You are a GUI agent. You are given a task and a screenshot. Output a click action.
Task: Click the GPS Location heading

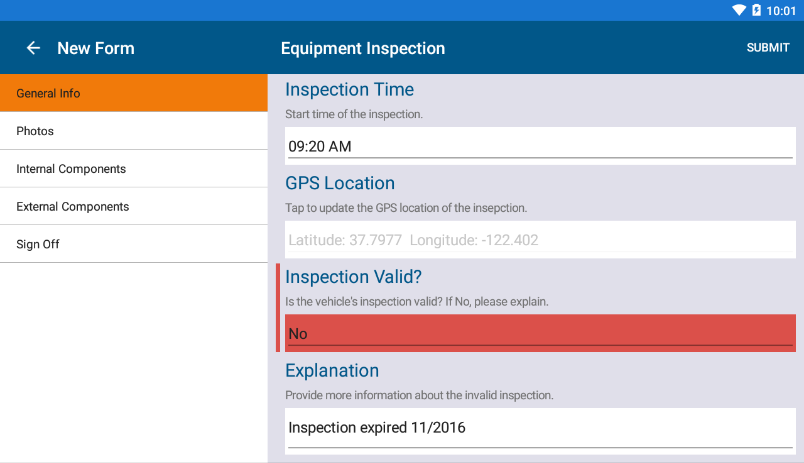[x=340, y=183]
